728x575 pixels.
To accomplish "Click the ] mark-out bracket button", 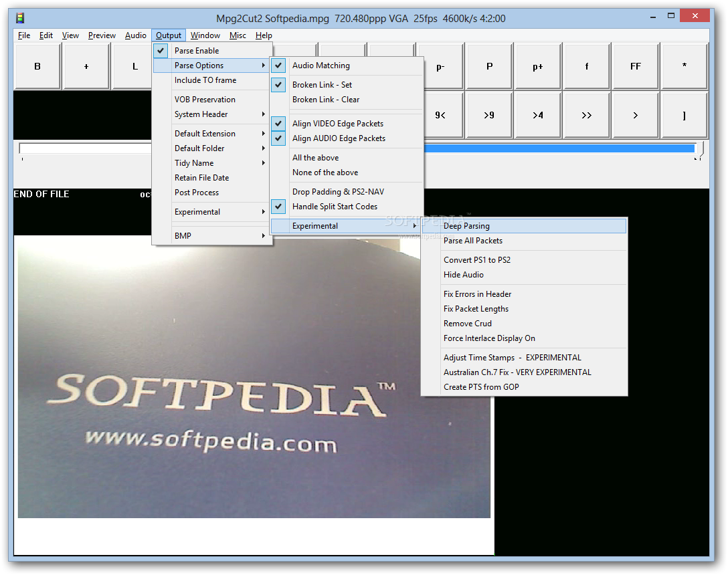I will [x=685, y=115].
